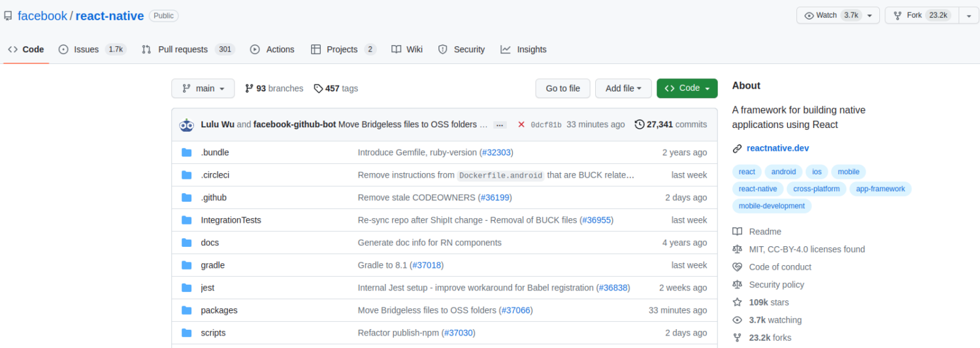Viewport: 980px width, 348px height.
Task: Select the cross-platform topic tag
Action: [817, 189]
